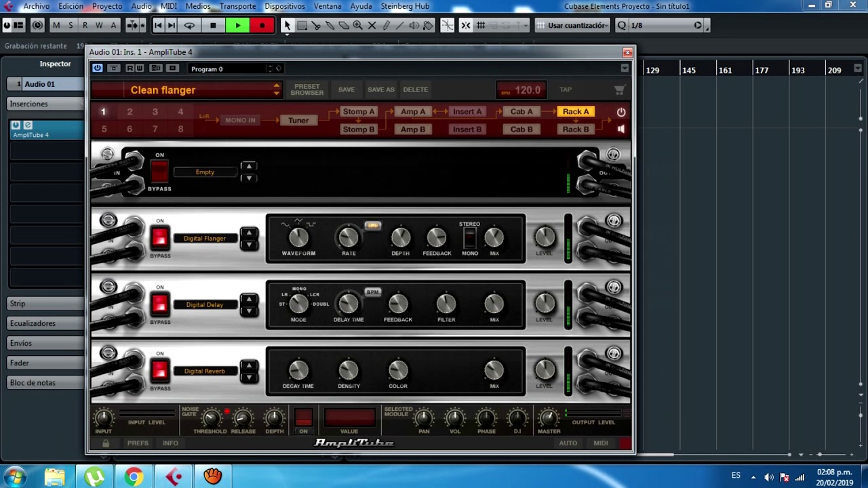Screen dimensions: 868x488
Task: Toggle Digital Delay BPM sync button
Action: [372, 292]
